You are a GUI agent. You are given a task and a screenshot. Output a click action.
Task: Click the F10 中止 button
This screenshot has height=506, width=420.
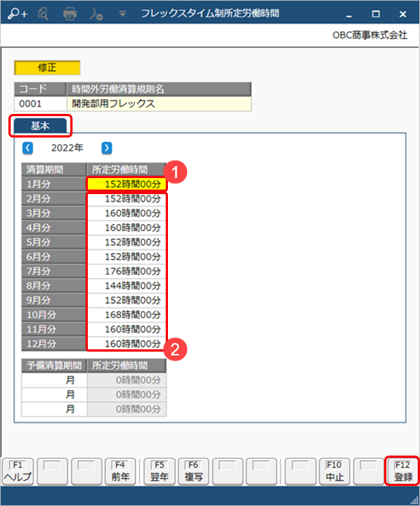pyautogui.click(x=334, y=471)
